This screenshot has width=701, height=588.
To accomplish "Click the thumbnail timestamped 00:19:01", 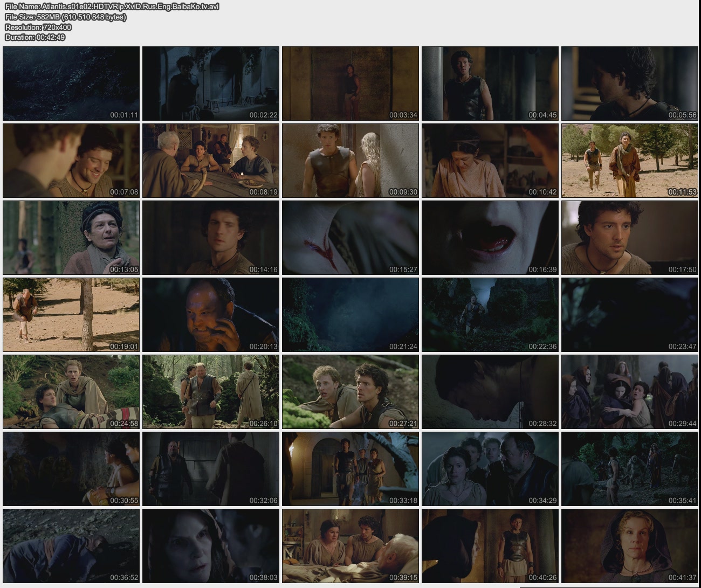I will (71, 315).
